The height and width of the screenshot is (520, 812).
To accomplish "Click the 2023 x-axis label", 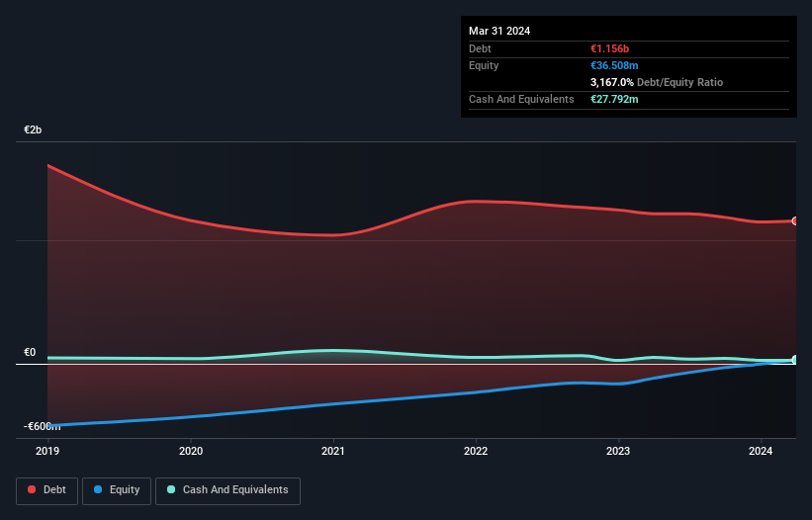I will tap(618, 451).
